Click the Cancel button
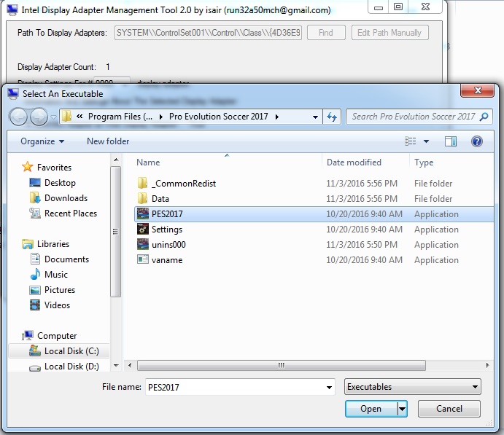This screenshot has width=504, height=435. [x=449, y=409]
